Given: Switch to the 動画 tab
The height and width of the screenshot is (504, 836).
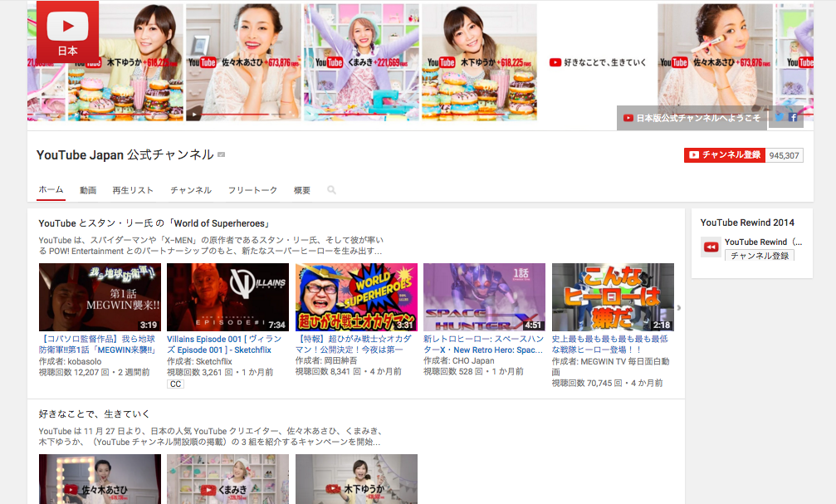Looking at the screenshot, I should pos(88,190).
